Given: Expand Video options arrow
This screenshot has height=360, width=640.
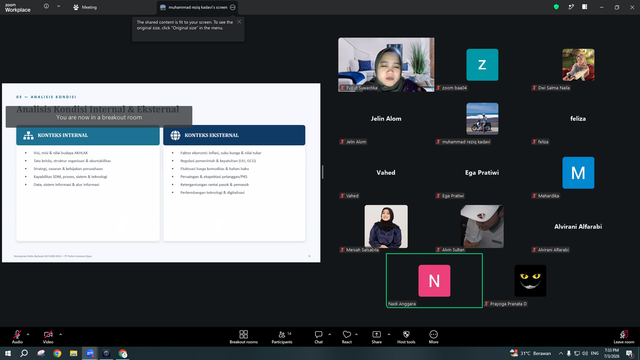Looking at the screenshot, I should tap(60, 334).
